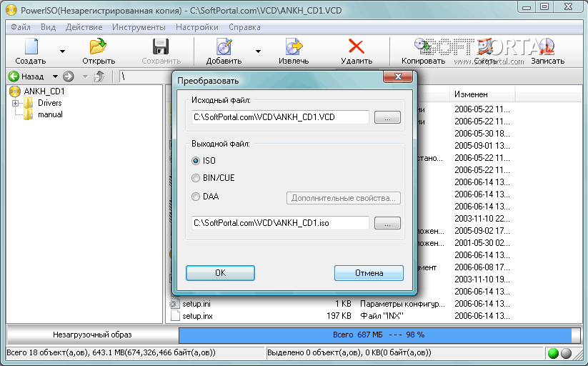Open dropdown arrow next to Добавить button
The height and width of the screenshot is (366, 588).
coord(258,51)
